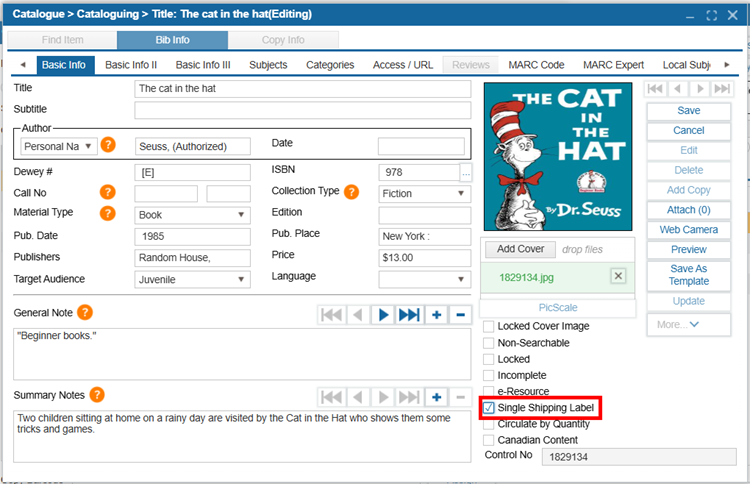Remove the 1829134.jpg cover file
Viewport: 750px width, 484px height.
[618, 277]
